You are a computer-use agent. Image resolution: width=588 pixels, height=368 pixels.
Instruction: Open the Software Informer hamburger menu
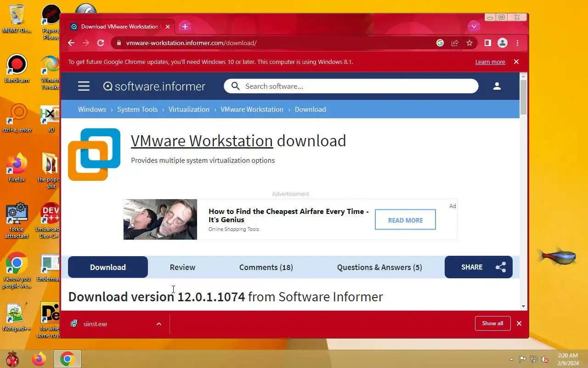(x=84, y=86)
